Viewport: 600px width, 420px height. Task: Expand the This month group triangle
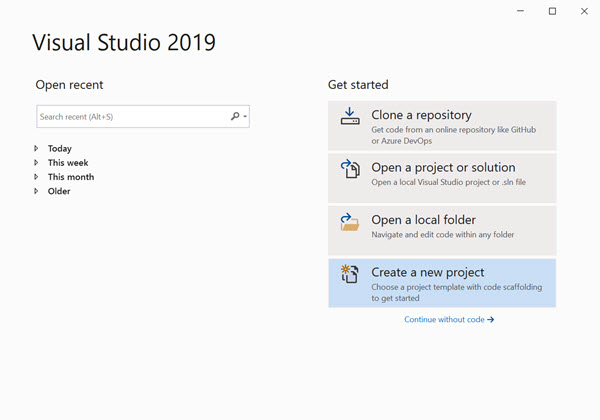tap(36, 177)
